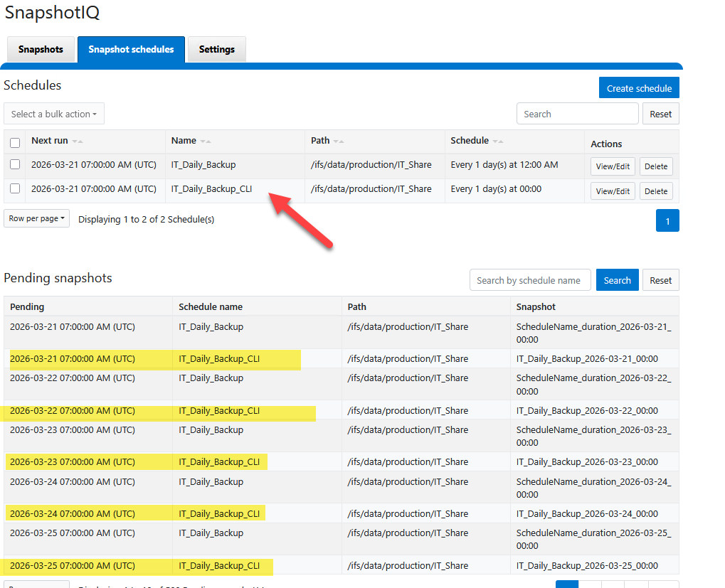
Task: Open the Select a bulk action dropdown
Action: point(54,114)
